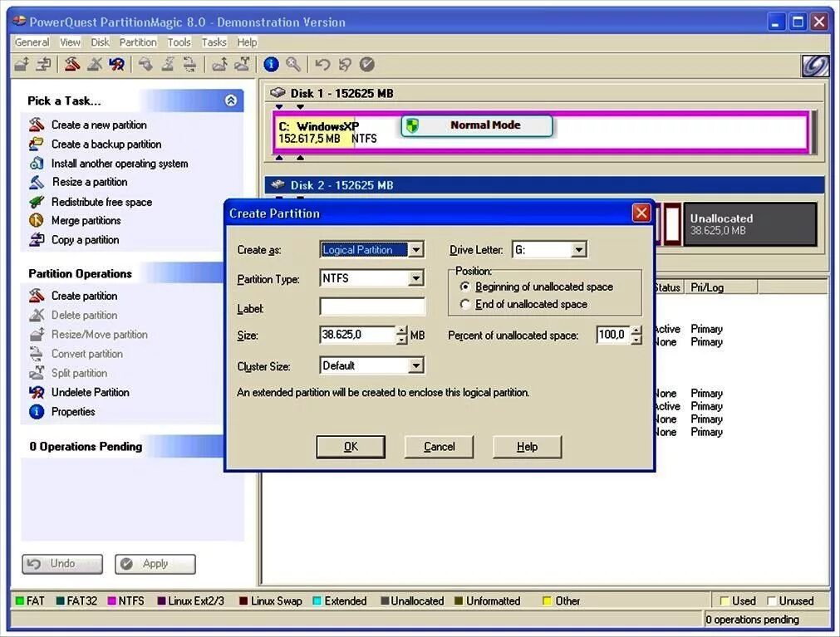Click the Undo arrow toolbar icon
This screenshot has height=637, width=840.
(322, 65)
